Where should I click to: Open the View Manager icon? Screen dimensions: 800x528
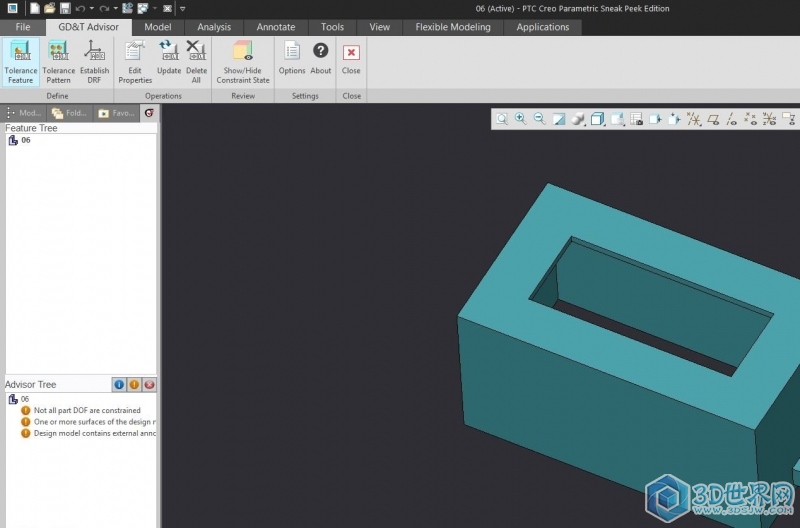(x=636, y=119)
